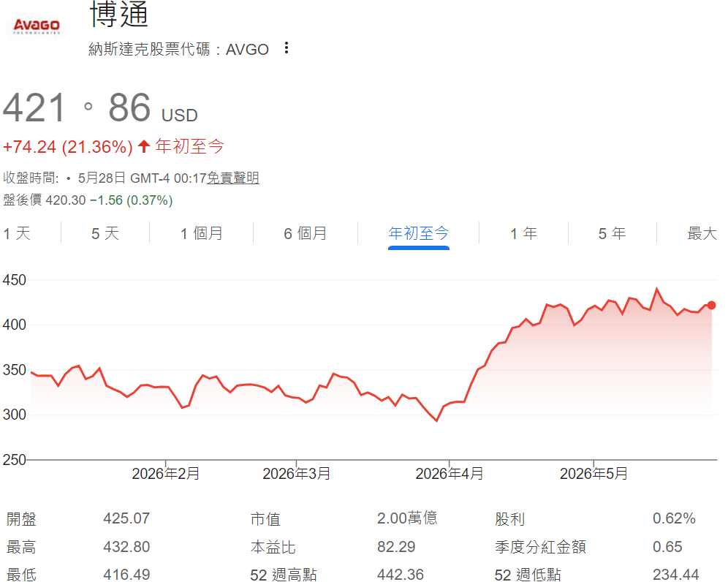Screen dimensions: 728x582
Task: Click the 開盤 label
Action: tap(21, 519)
